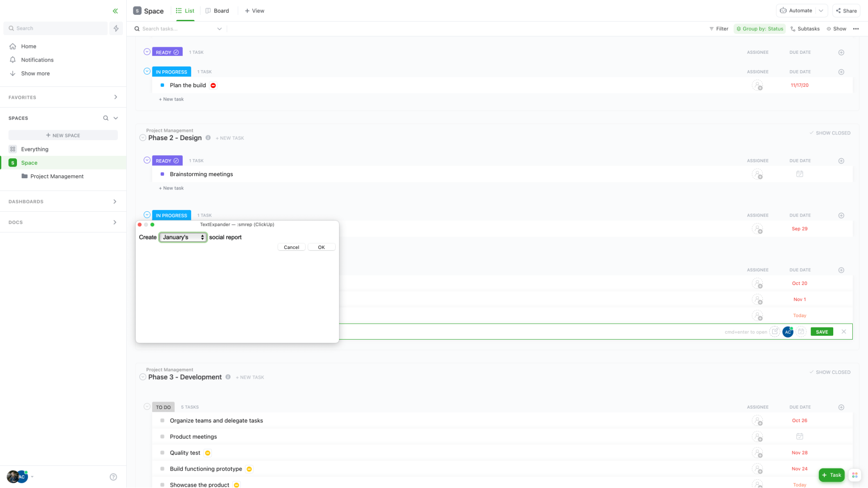Toggle Show Closed for Phase 2 - Design
Image resolution: width=868 pixels, height=488 pixels.
click(830, 133)
